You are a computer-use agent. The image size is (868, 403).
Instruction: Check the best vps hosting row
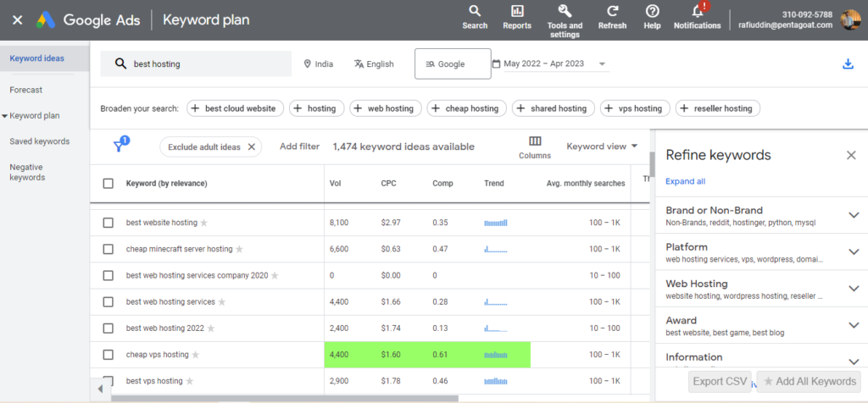[x=108, y=381]
